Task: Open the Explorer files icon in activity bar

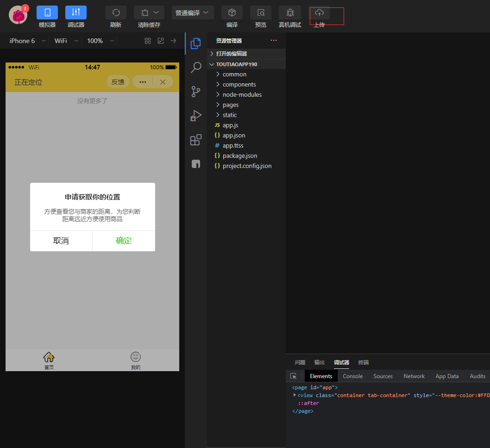Action: 196,44
